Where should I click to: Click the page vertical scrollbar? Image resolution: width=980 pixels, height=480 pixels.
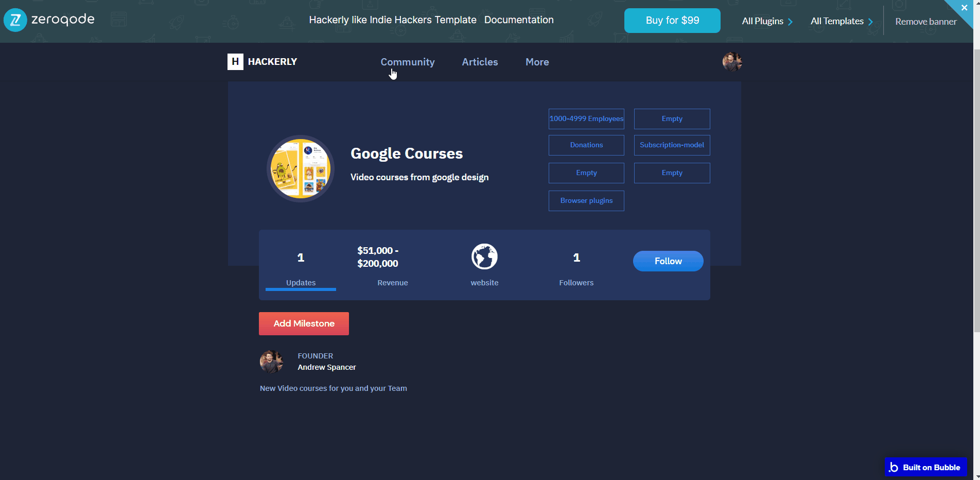pos(976,191)
